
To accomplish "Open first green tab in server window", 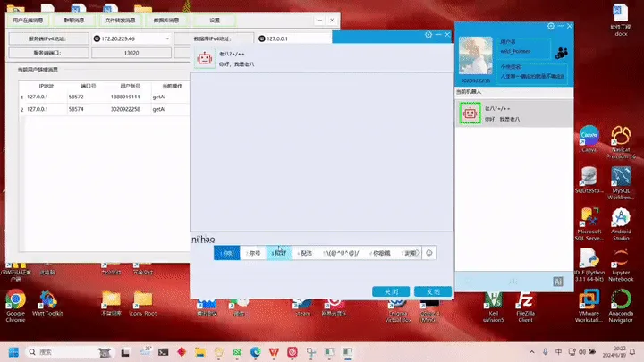I will tap(28, 20).
